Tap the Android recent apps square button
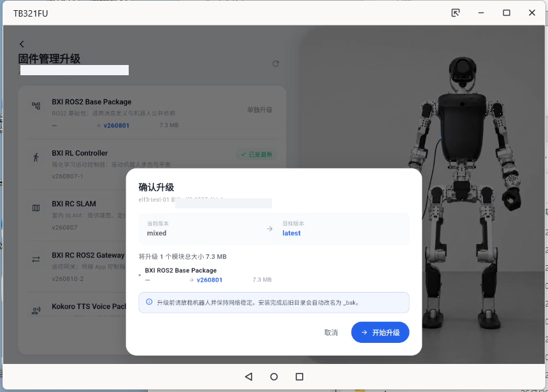548x392 pixels. click(299, 377)
